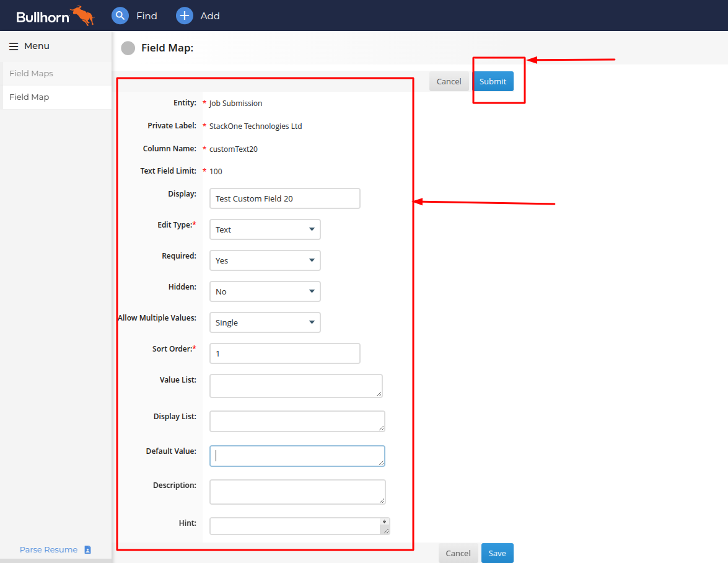The width and height of the screenshot is (728, 563).
Task: Click the Save button
Action: 498,553
